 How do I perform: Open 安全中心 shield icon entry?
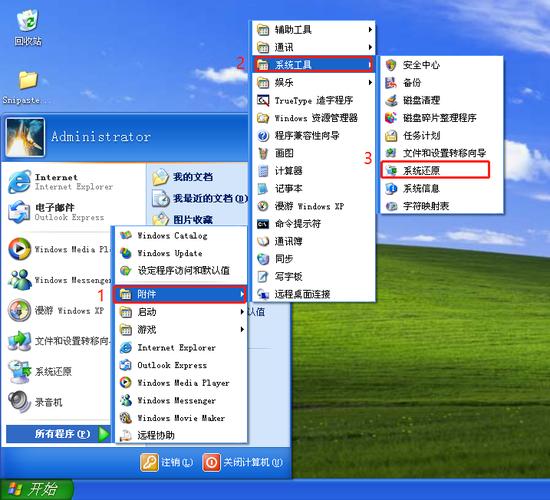coord(441,65)
